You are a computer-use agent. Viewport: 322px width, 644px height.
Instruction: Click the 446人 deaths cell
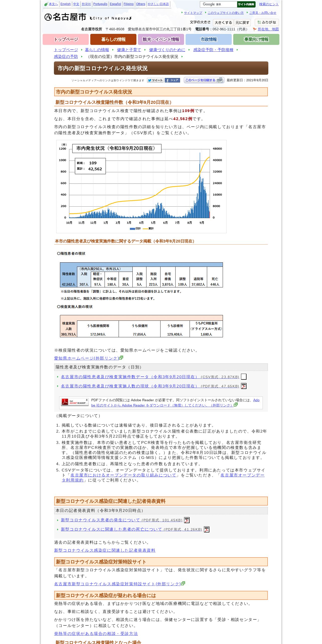pyautogui.click(x=215, y=284)
